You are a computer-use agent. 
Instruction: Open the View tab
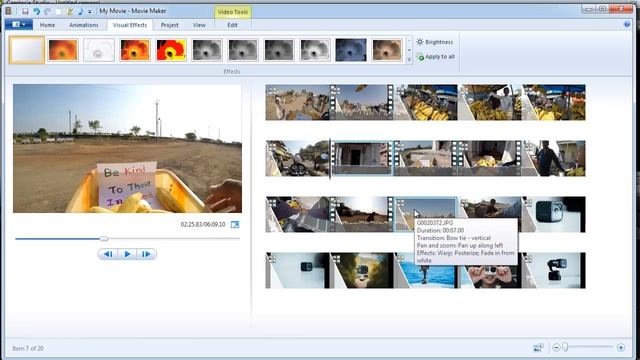point(199,25)
